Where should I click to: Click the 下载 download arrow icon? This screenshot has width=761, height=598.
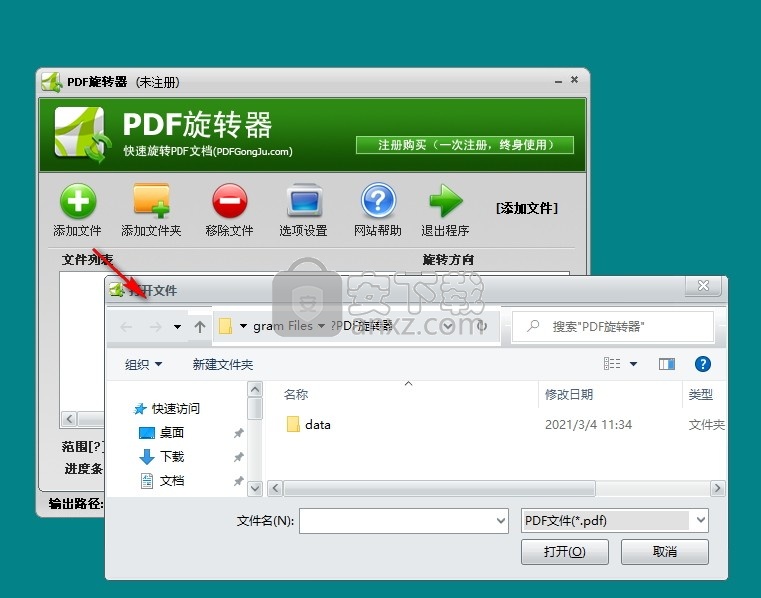coord(147,457)
